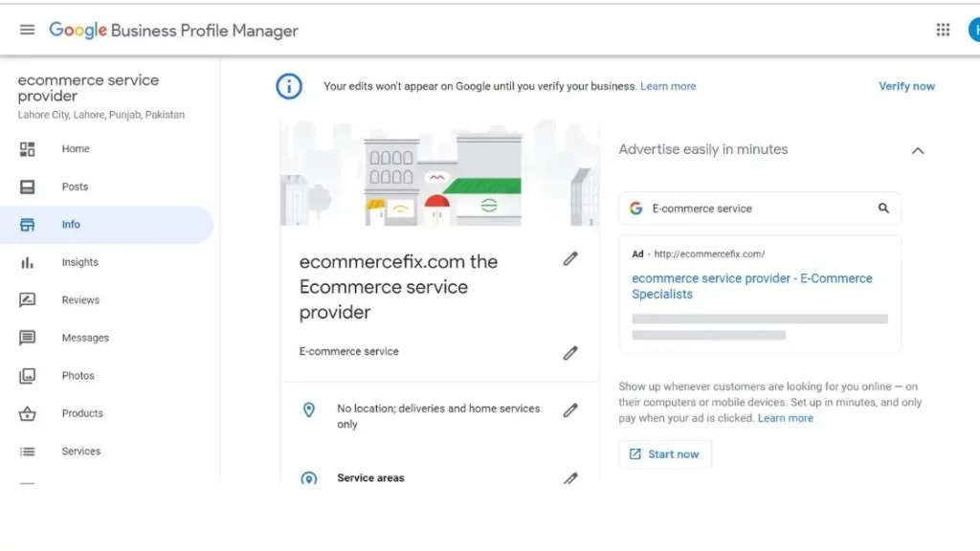Open Insights section

click(x=106, y=262)
